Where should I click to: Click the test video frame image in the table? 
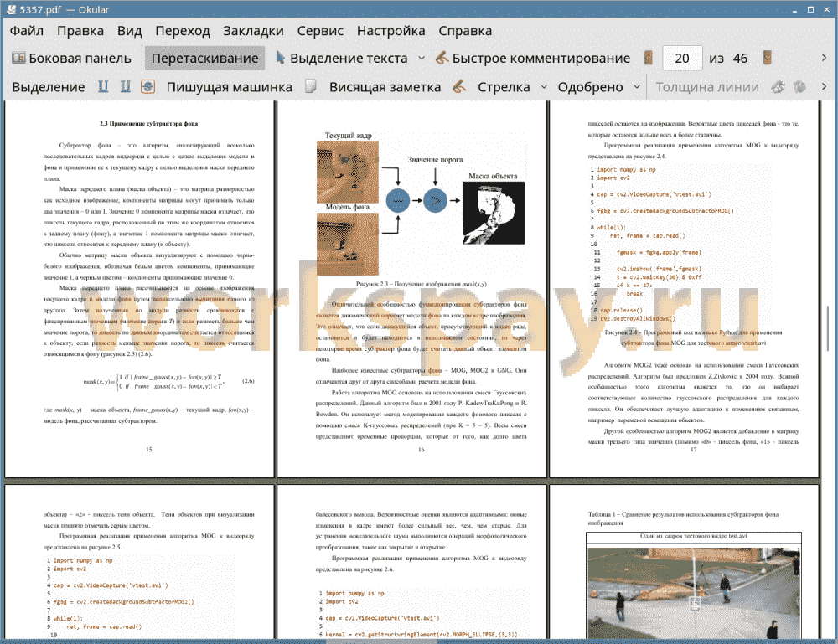(694, 593)
